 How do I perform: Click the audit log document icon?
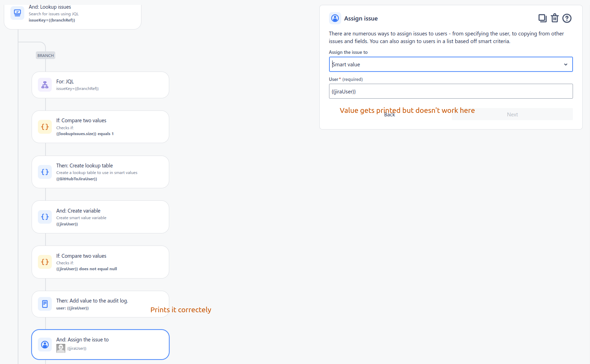click(45, 304)
